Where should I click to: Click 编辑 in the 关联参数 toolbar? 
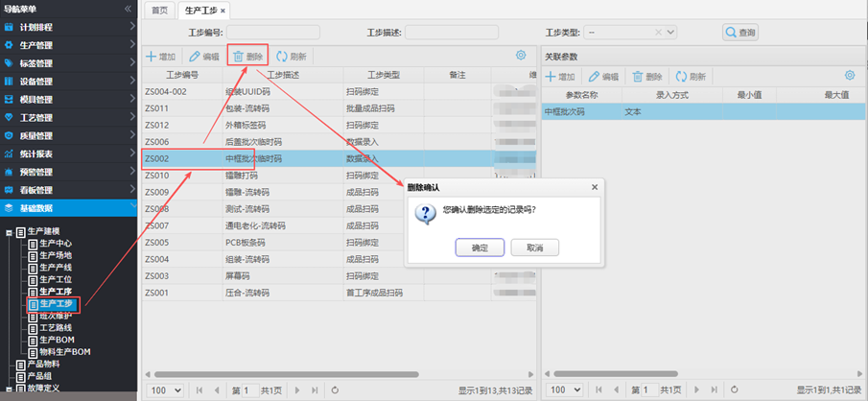[x=604, y=77]
